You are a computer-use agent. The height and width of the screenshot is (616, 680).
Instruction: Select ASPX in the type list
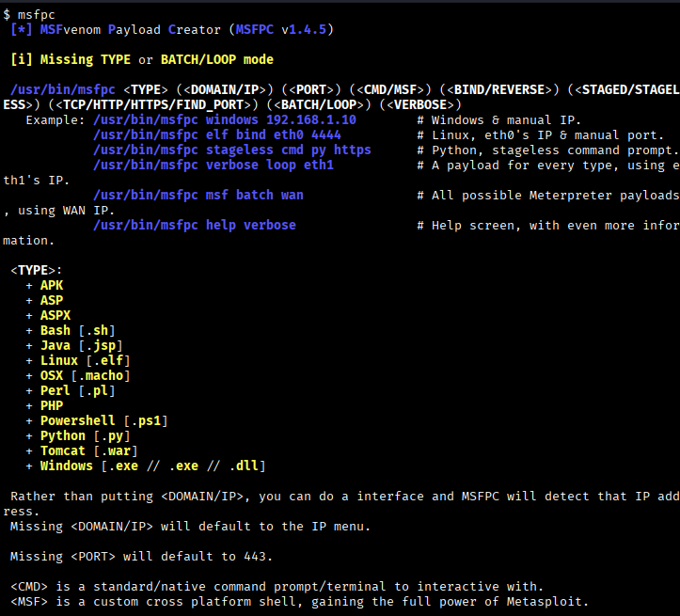pos(55,315)
